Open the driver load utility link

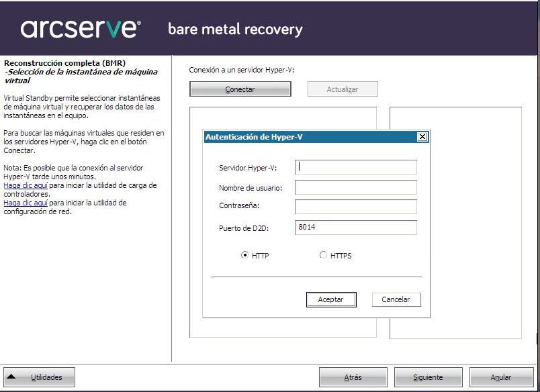[x=26, y=185]
